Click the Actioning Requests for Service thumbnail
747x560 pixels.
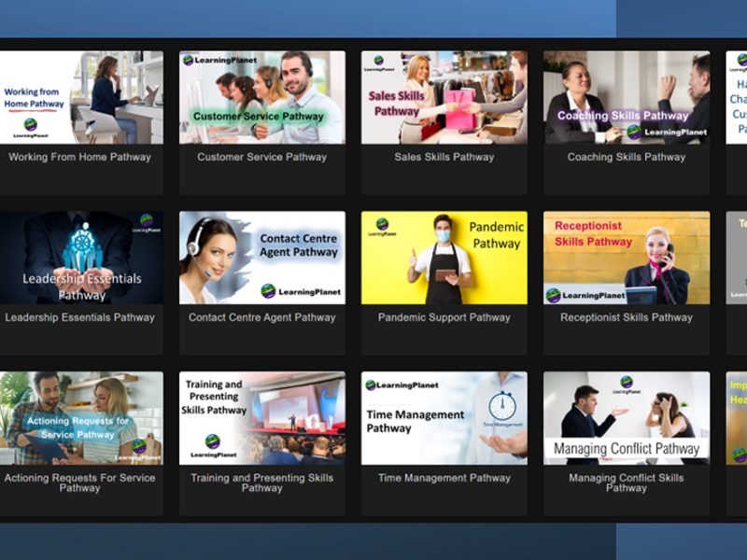click(80, 418)
